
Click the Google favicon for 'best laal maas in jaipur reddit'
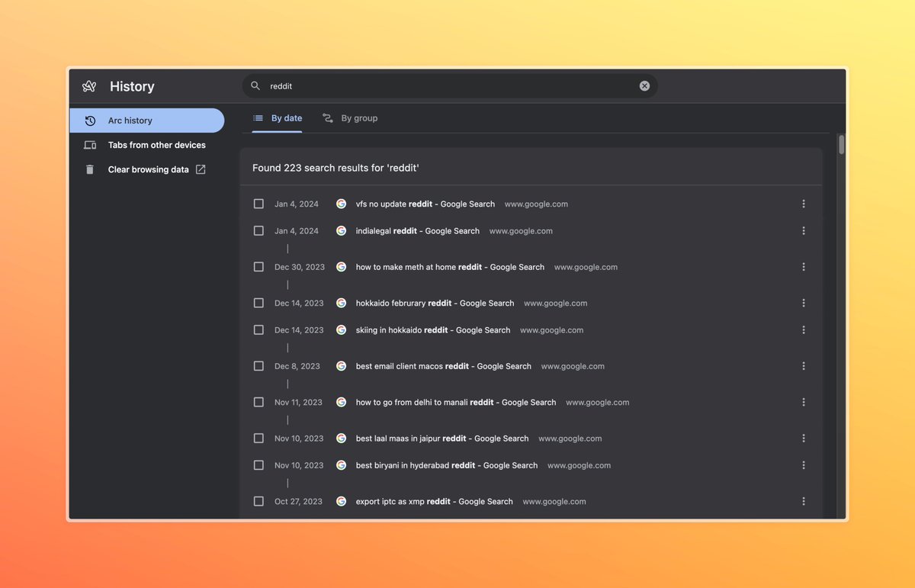(x=341, y=438)
